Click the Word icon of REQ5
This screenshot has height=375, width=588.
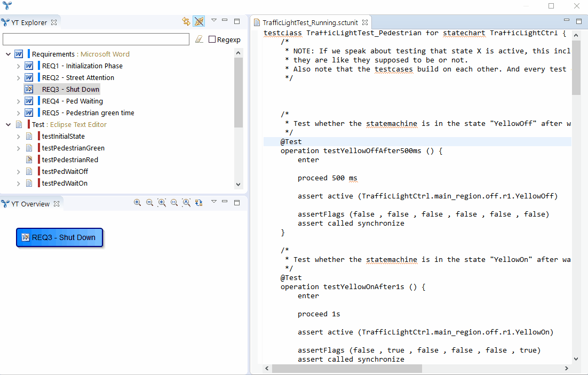[29, 113]
